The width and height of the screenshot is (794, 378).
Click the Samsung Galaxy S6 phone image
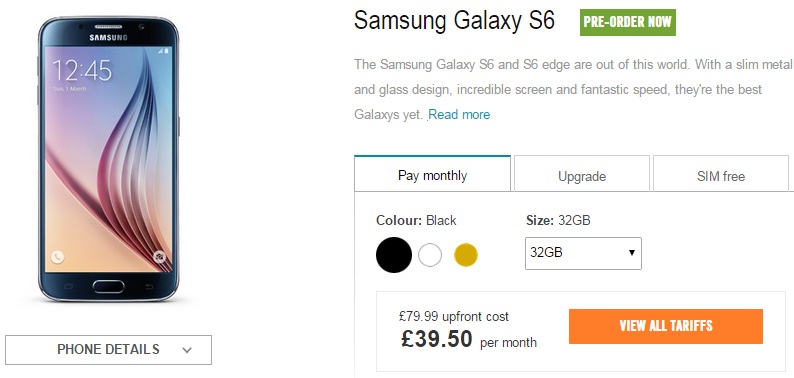(108, 159)
